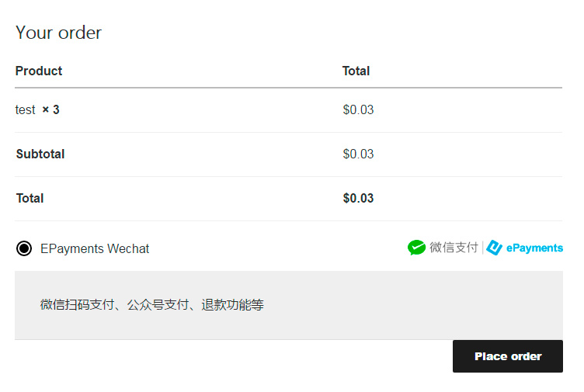This screenshot has height=392, width=584.
Task: Click the Your order heading
Action: coord(58,33)
